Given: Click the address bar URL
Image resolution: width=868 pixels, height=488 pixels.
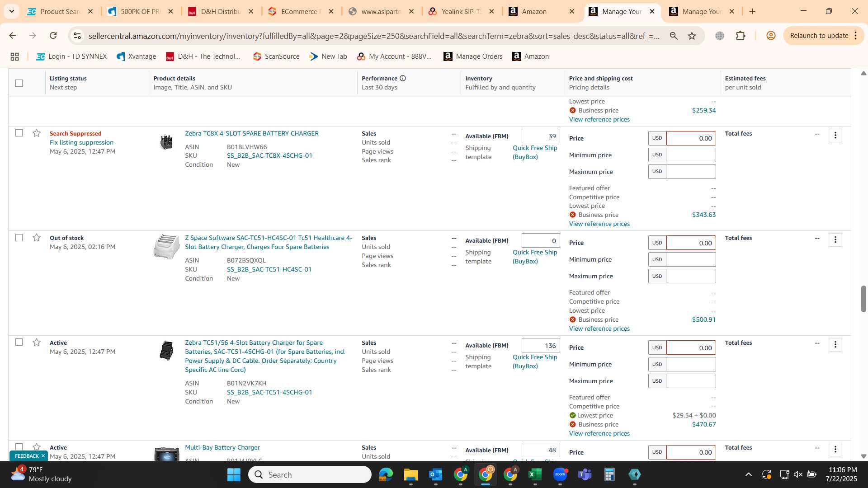Looking at the screenshot, I should [x=374, y=36].
